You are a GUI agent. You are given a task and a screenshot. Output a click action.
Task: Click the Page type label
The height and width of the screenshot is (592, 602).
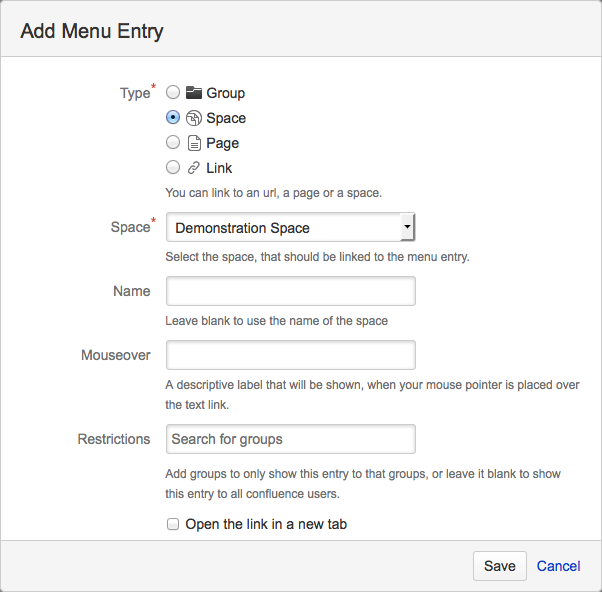coord(223,143)
